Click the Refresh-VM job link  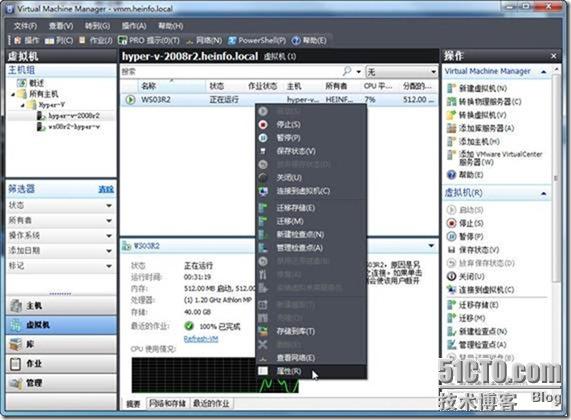(201, 339)
